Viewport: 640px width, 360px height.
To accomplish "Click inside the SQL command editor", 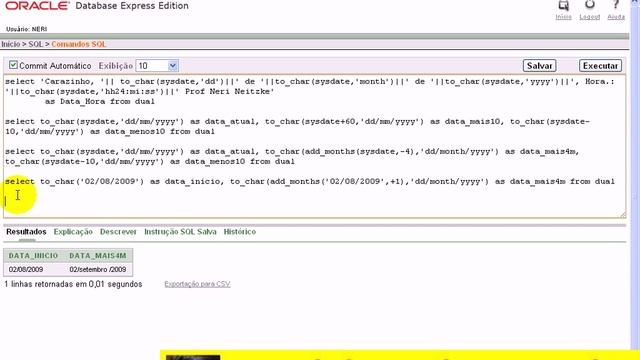I will click(x=314, y=146).
